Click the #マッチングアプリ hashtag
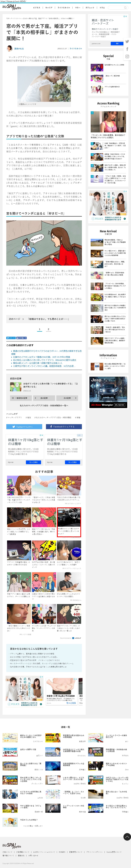131x868 pixels. click(14, 417)
